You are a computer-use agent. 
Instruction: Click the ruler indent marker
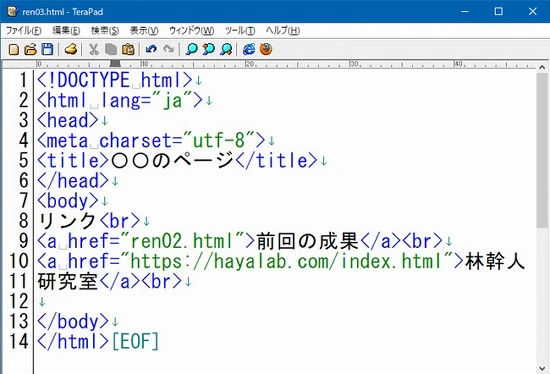tap(115, 63)
